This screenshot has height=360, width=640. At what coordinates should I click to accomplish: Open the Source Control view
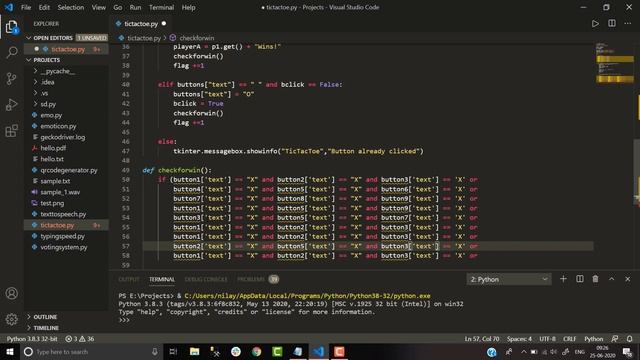(x=11, y=78)
